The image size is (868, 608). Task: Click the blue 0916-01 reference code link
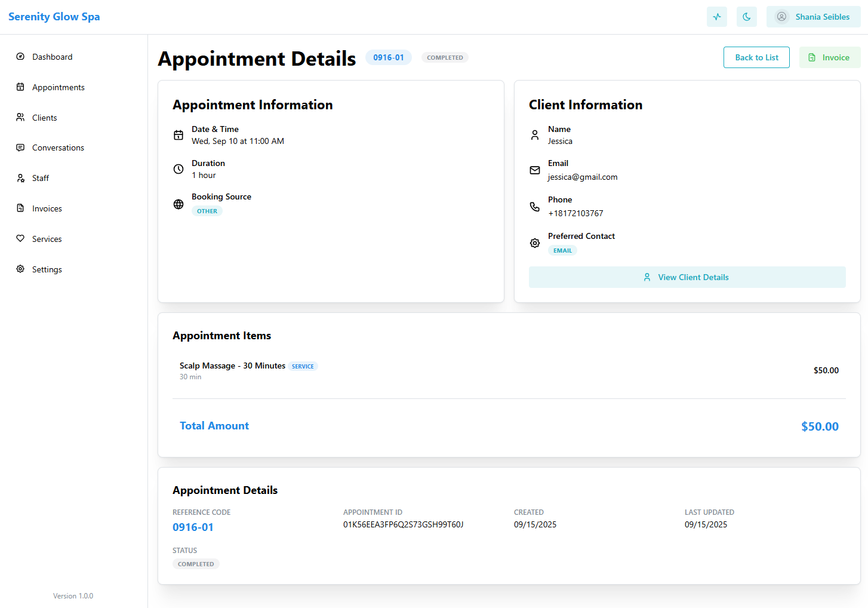(x=193, y=527)
